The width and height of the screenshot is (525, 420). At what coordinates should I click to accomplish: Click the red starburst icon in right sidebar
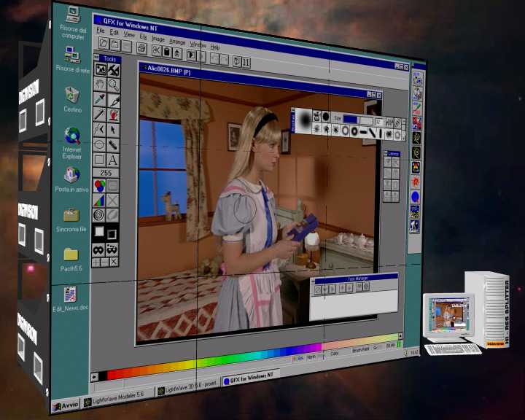[416, 182]
